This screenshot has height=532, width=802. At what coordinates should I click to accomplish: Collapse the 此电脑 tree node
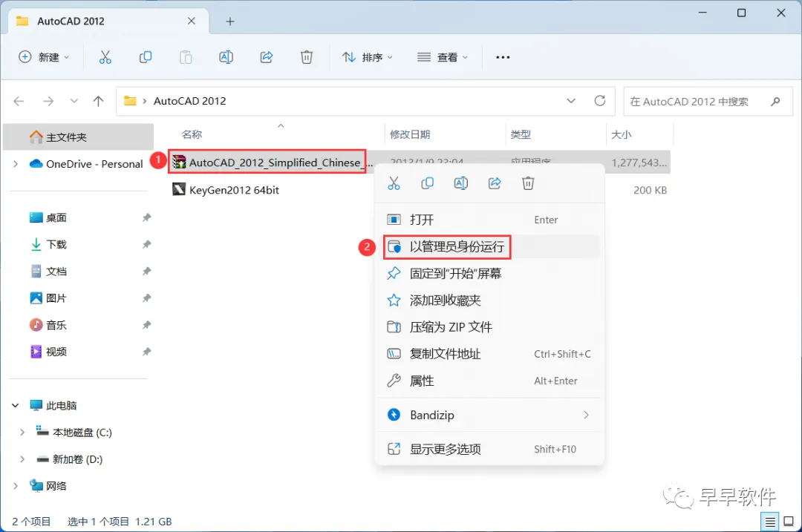16,405
